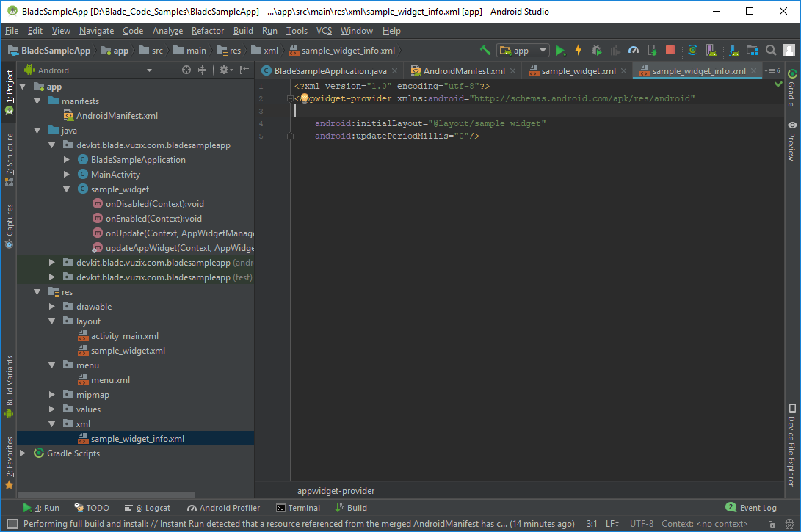The image size is (801, 532).
Task: Toggle the Event Log panel
Action: coord(752,508)
